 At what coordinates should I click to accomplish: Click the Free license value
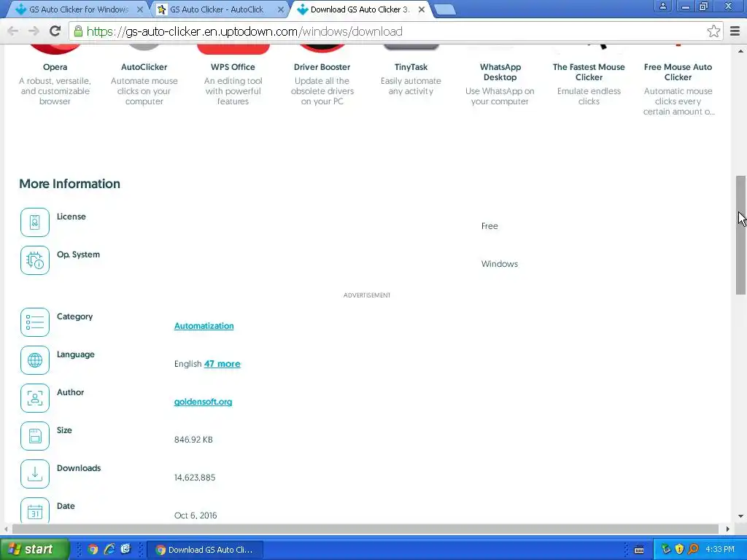[x=489, y=226]
